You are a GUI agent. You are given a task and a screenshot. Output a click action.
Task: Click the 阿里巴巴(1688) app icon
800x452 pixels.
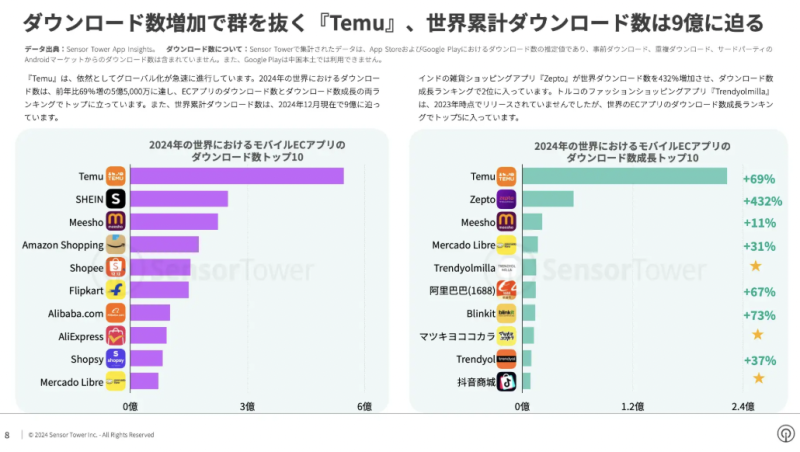pyautogui.click(x=506, y=290)
